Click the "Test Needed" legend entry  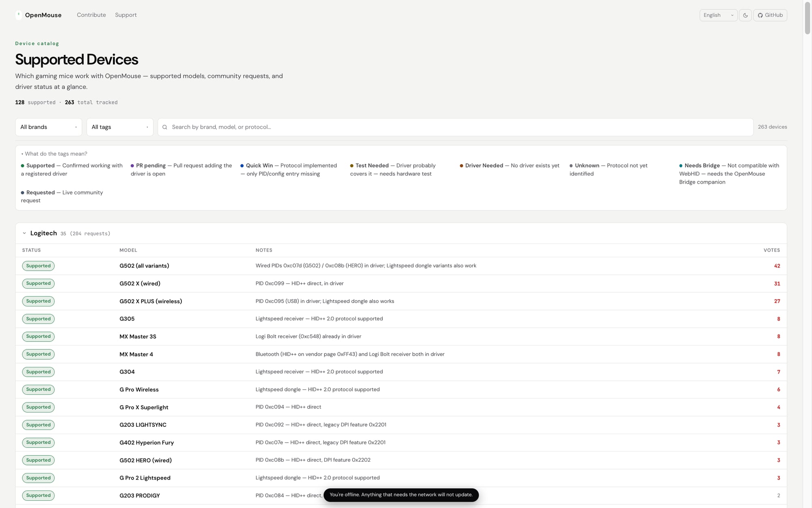(x=393, y=170)
